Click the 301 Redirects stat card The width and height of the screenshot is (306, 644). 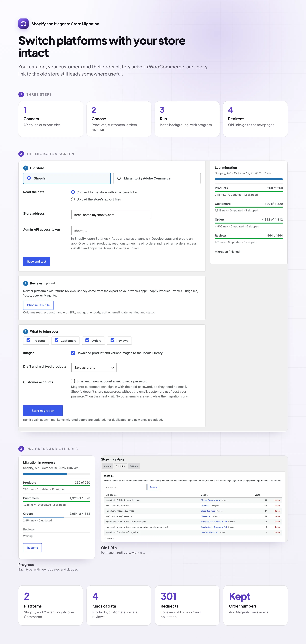tap(187, 605)
